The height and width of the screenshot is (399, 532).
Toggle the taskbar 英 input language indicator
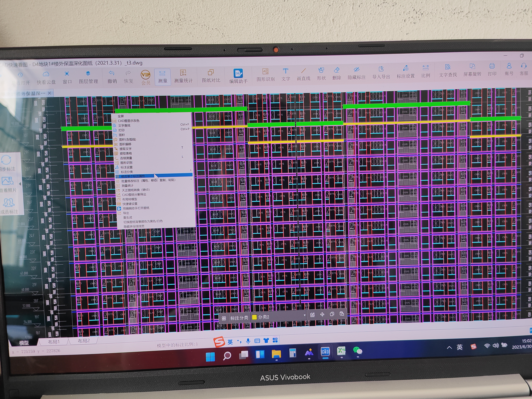click(x=459, y=347)
